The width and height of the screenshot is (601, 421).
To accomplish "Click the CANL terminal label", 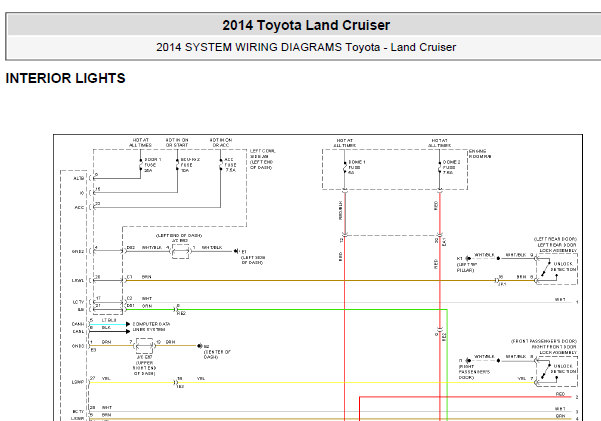I will click(x=78, y=331).
